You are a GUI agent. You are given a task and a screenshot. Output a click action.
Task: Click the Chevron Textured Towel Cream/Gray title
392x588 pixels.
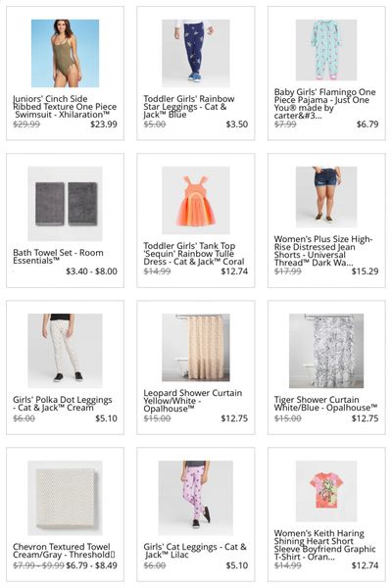64,551
